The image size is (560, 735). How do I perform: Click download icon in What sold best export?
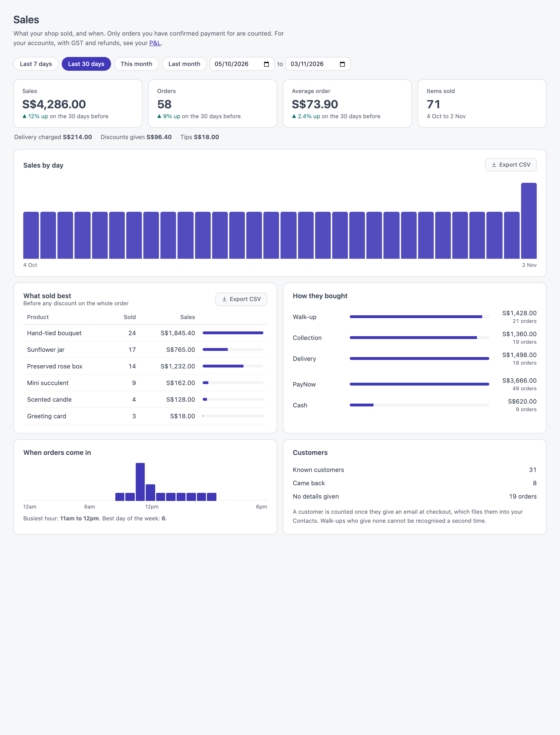(224, 299)
